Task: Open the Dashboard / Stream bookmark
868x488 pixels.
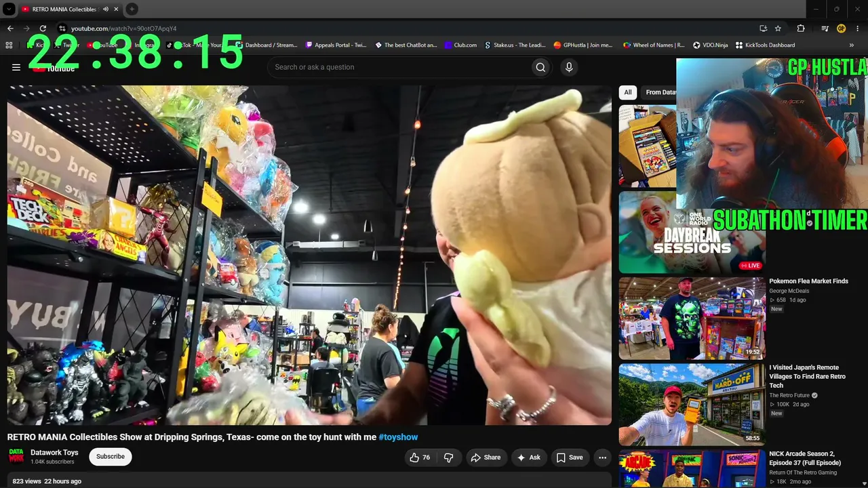Action: tap(267, 45)
